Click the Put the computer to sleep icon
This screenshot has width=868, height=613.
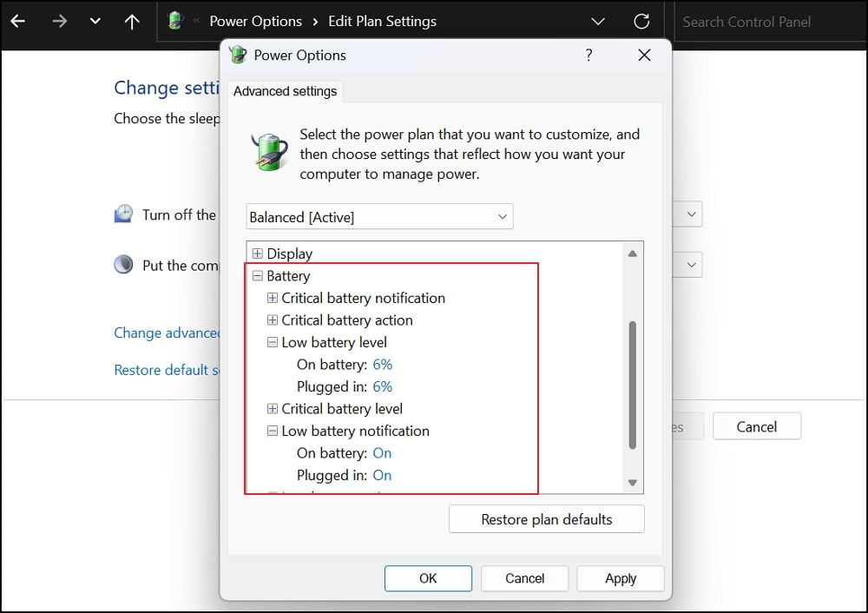(x=123, y=265)
